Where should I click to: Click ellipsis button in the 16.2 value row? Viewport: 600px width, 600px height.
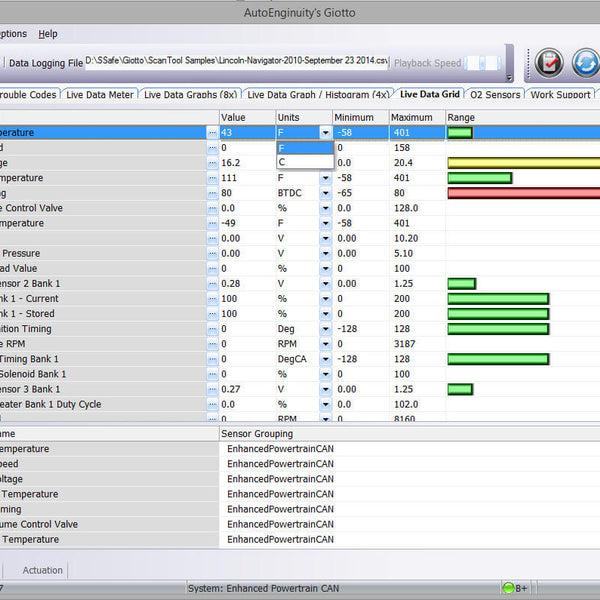(x=212, y=163)
